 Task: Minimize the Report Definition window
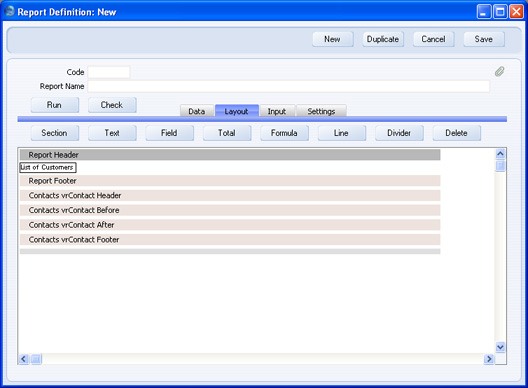pos(484,12)
